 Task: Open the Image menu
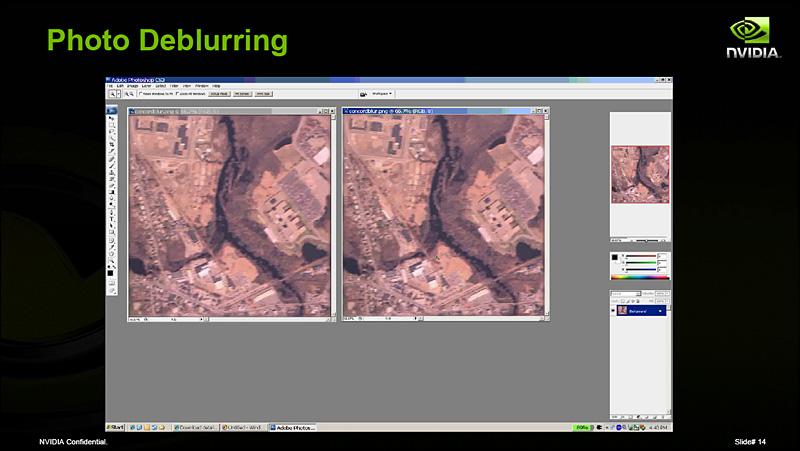tap(134, 86)
